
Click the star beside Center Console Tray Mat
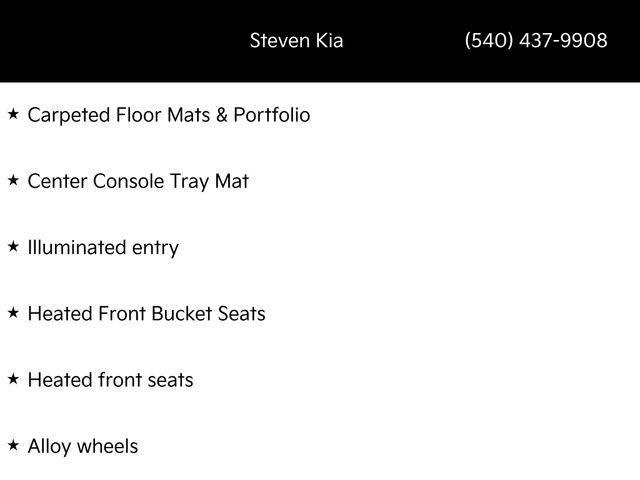click(x=13, y=180)
